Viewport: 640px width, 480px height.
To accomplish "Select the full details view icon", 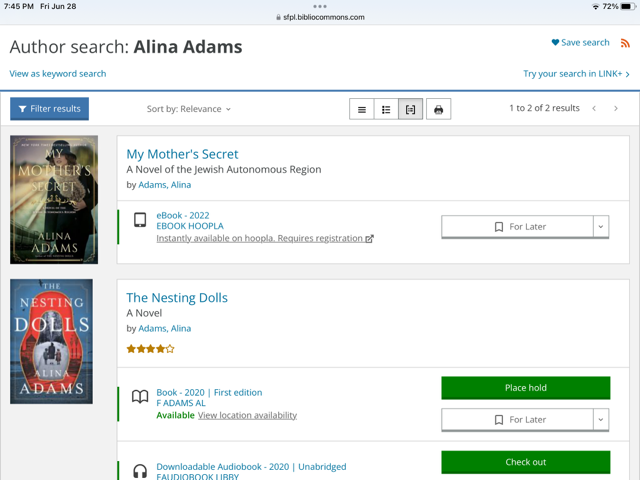I will (410, 109).
